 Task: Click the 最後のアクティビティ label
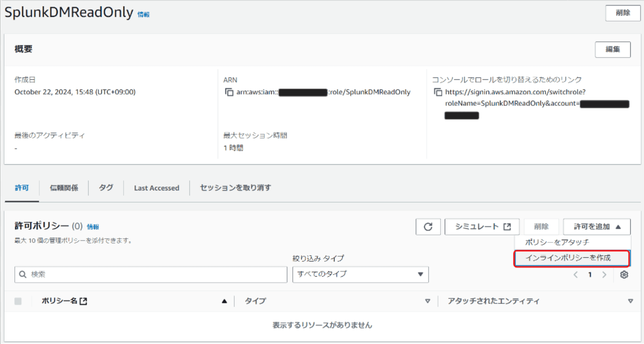click(x=50, y=135)
